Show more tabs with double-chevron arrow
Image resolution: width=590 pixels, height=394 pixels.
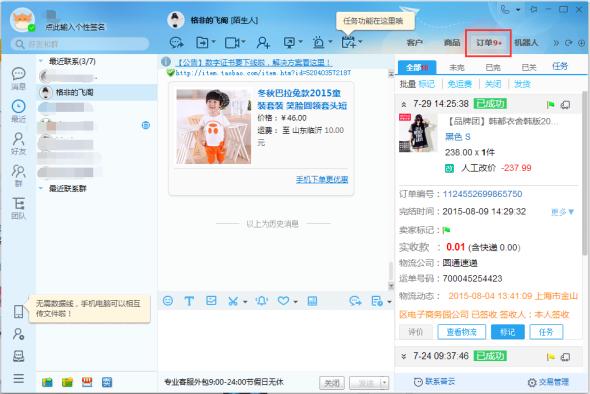pyautogui.click(x=556, y=43)
